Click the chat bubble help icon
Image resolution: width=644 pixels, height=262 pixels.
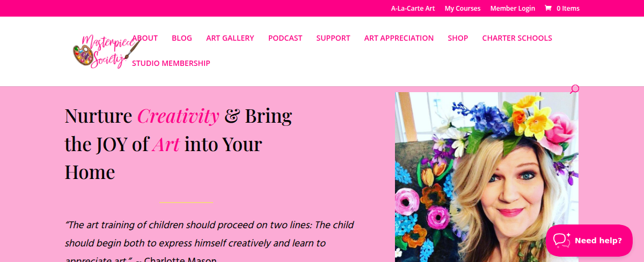tap(561, 241)
